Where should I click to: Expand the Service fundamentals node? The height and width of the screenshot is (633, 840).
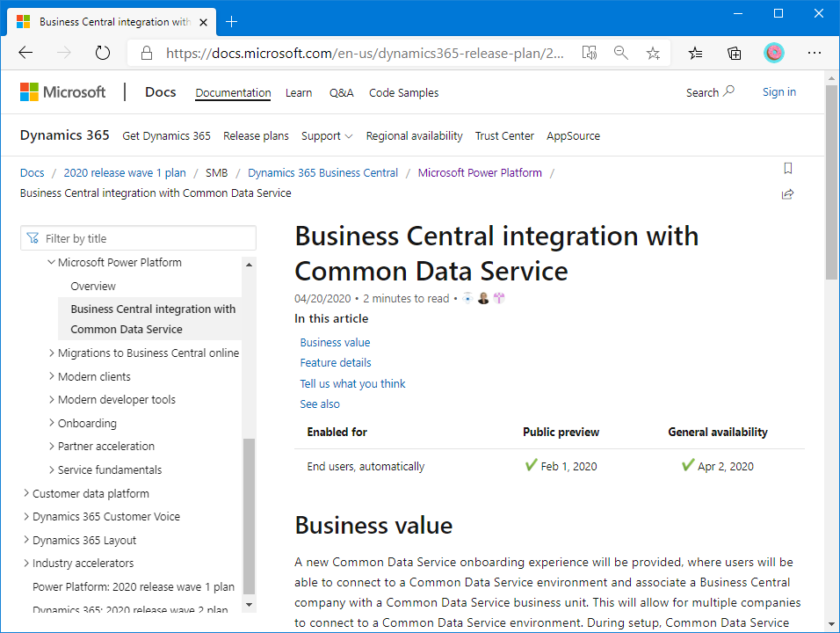point(52,469)
